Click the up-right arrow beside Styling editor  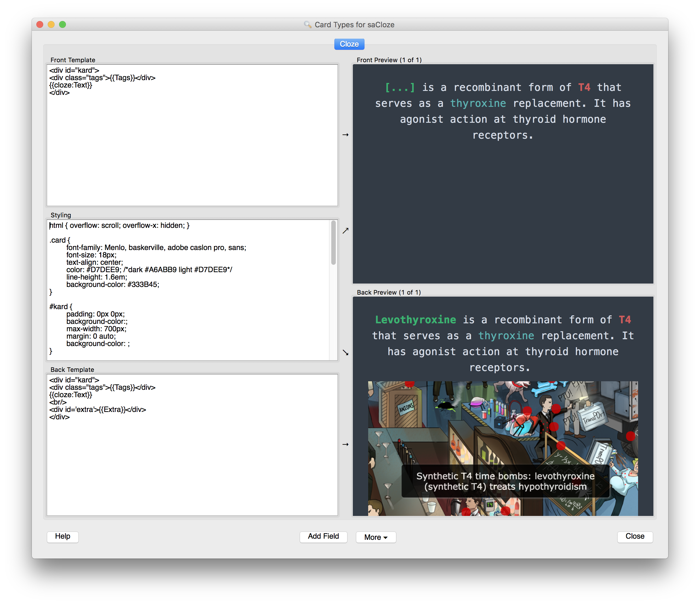click(345, 231)
